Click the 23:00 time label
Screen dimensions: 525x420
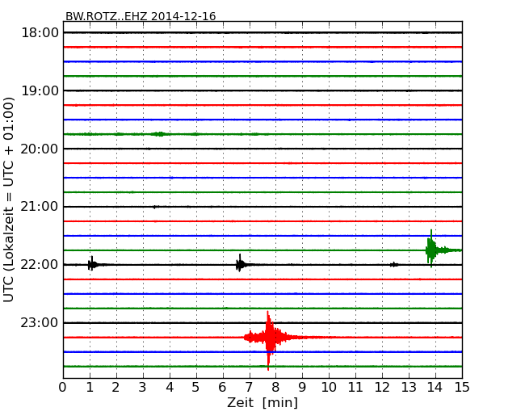tap(40, 323)
